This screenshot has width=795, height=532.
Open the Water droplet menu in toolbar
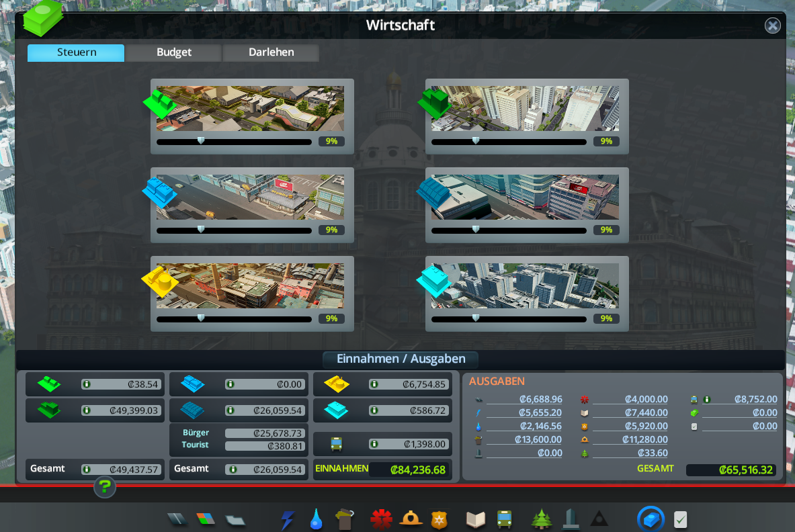click(x=317, y=519)
